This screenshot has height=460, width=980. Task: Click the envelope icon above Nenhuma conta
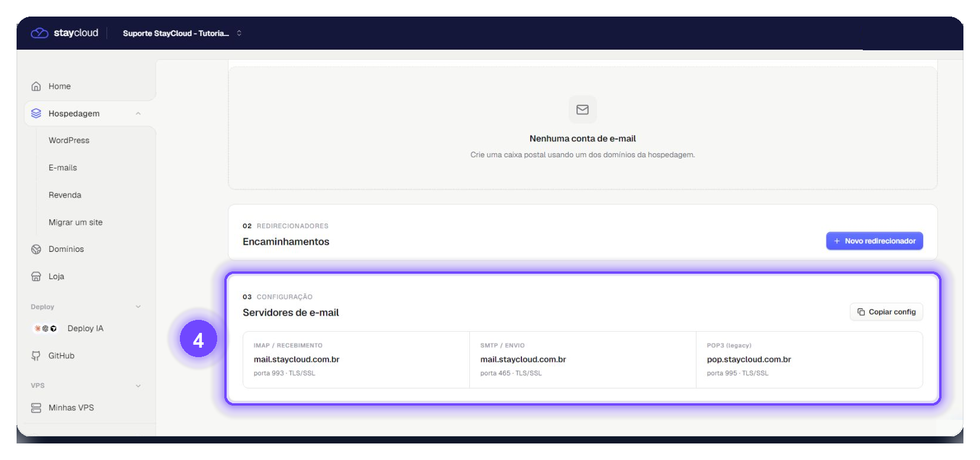[583, 109]
